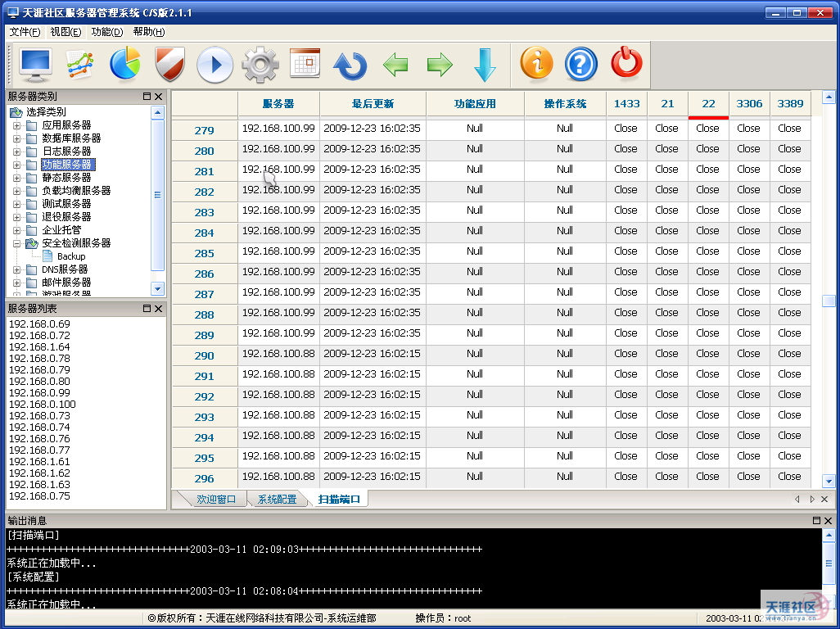Viewport: 840px width, 629px height.
Task: Open the line chart toolbar icon
Action: (x=80, y=64)
